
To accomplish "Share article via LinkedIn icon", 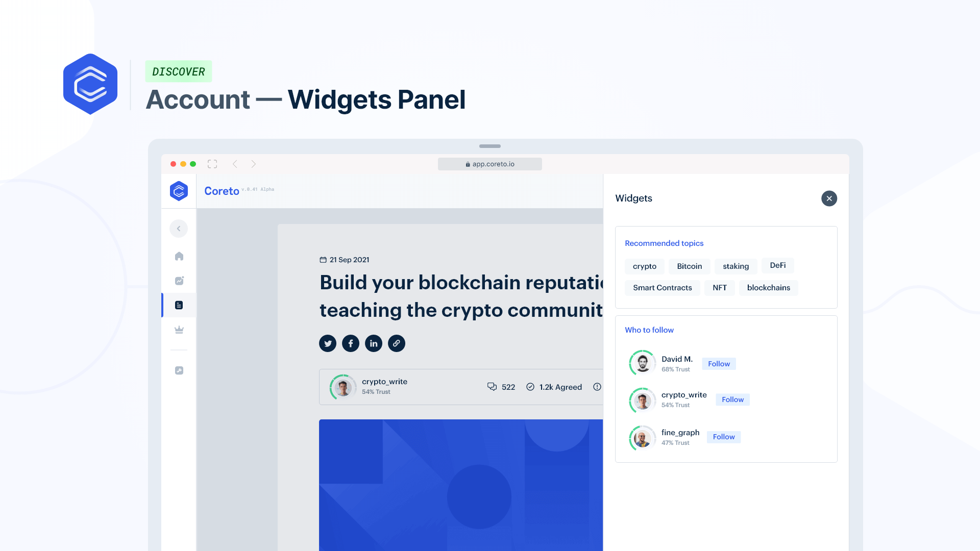I will (x=374, y=342).
